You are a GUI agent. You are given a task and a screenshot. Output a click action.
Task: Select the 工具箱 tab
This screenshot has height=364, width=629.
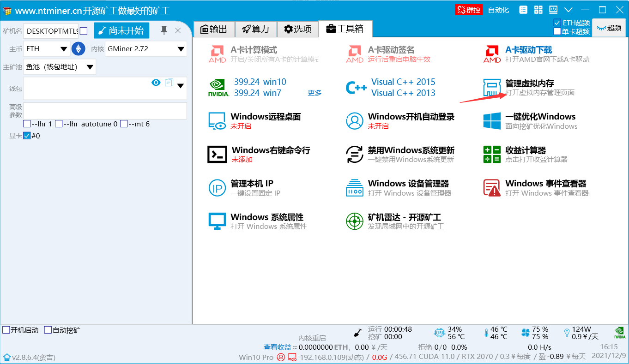click(345, 29)
